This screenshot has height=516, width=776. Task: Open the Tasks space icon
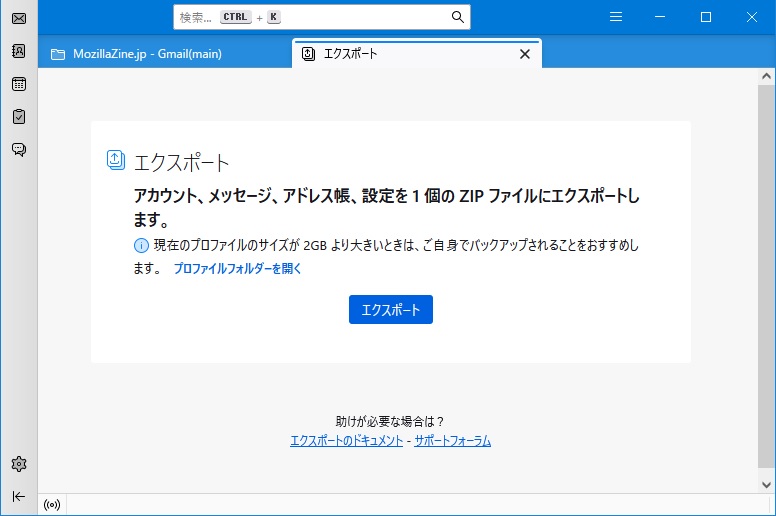tap(18, 117)
